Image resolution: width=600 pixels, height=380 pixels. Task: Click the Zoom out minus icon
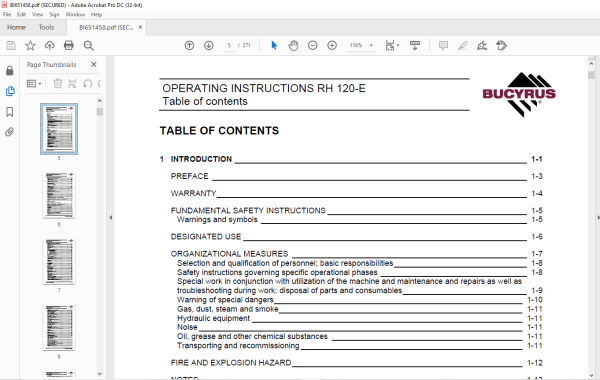pyautogui.click(x=313, y=46)
